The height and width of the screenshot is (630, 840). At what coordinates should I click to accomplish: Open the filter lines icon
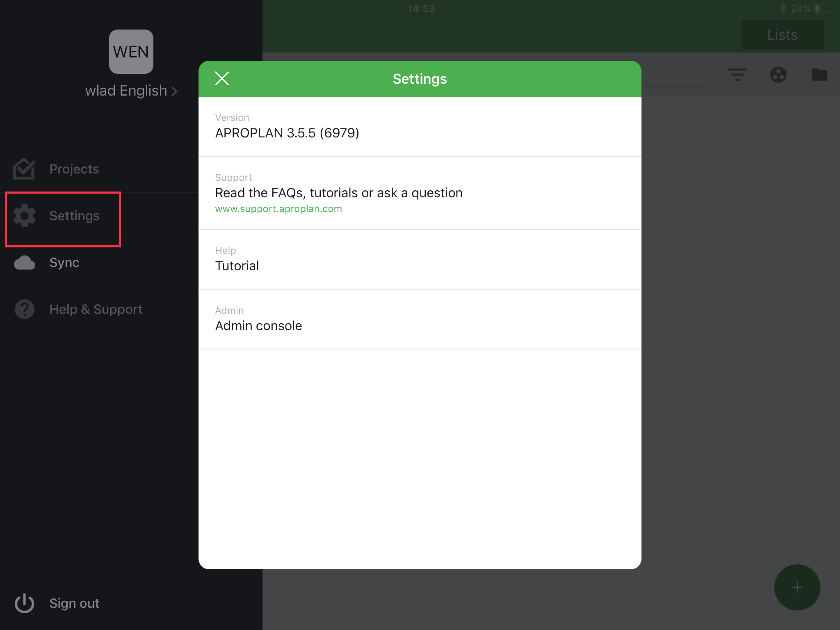[x=737, y=75]
